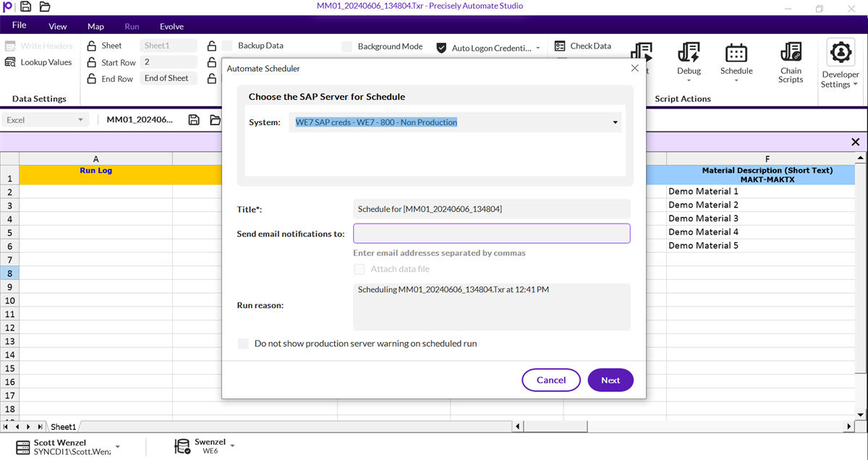Click the horizontal scrollbar right arrow
The width and height of the screenshot is (868, 460).
point(849,427)
